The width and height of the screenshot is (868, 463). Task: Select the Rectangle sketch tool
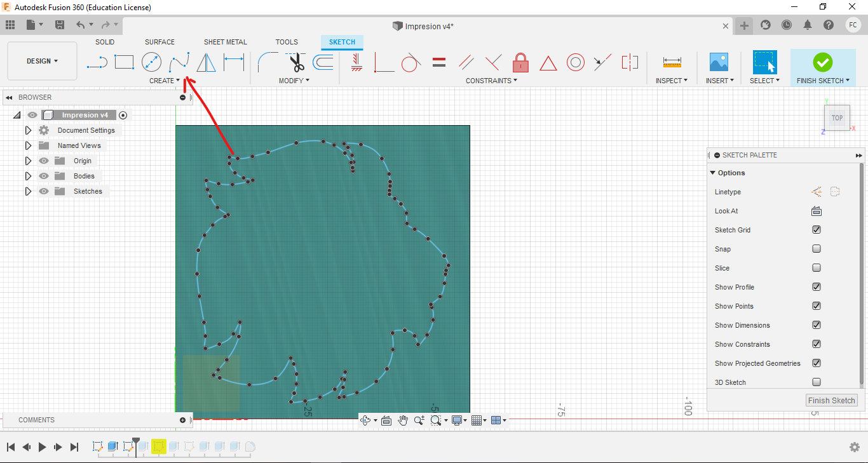pyautogui.click(x=124, y=62)
